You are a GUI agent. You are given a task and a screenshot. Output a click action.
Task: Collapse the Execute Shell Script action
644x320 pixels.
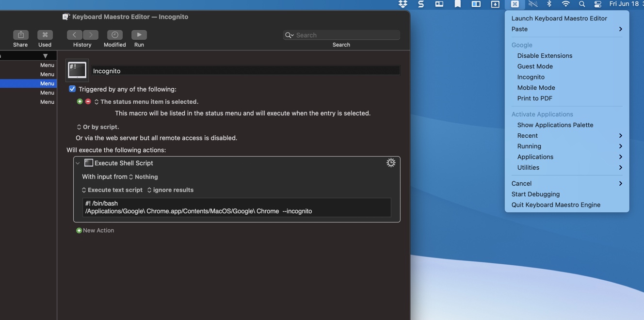[x=78, y=163]
